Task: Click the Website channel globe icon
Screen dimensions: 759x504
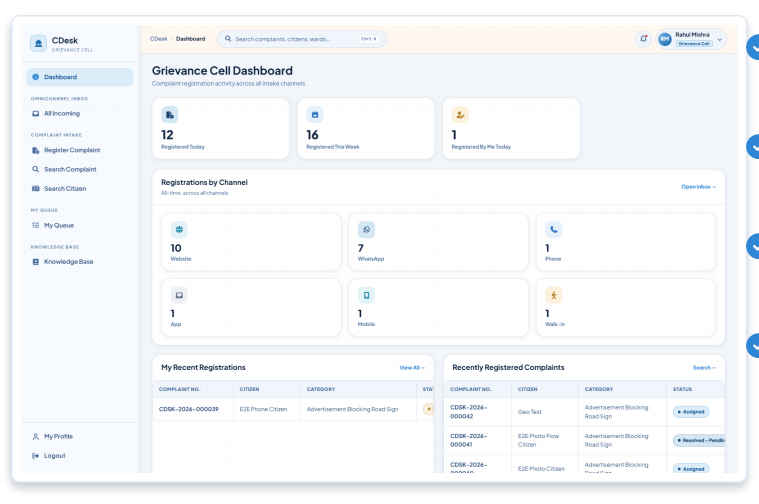Action: pos(179,229)
